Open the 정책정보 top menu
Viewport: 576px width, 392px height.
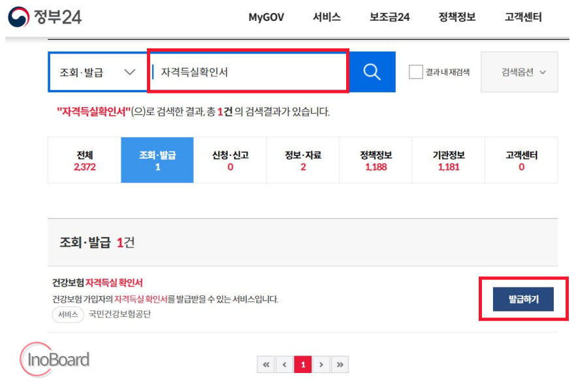point(457,17)
